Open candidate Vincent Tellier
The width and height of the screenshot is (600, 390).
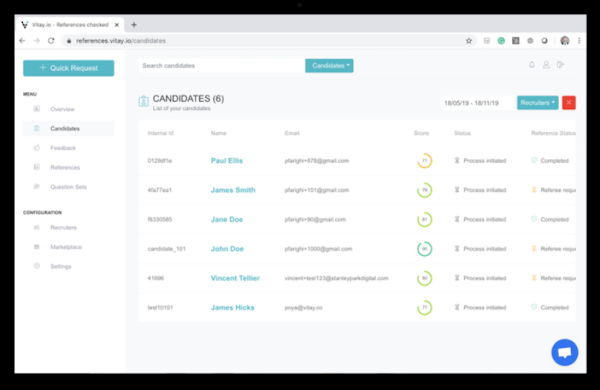235,278
